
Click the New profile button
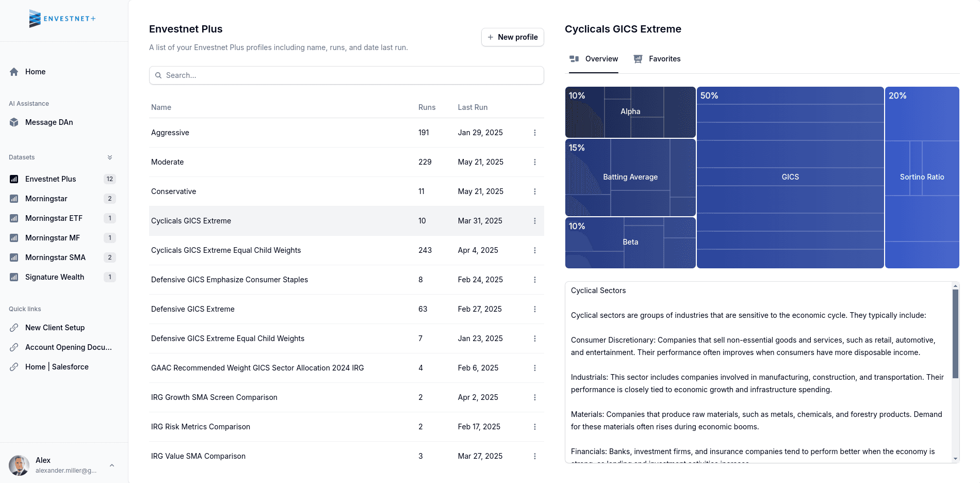512,37
